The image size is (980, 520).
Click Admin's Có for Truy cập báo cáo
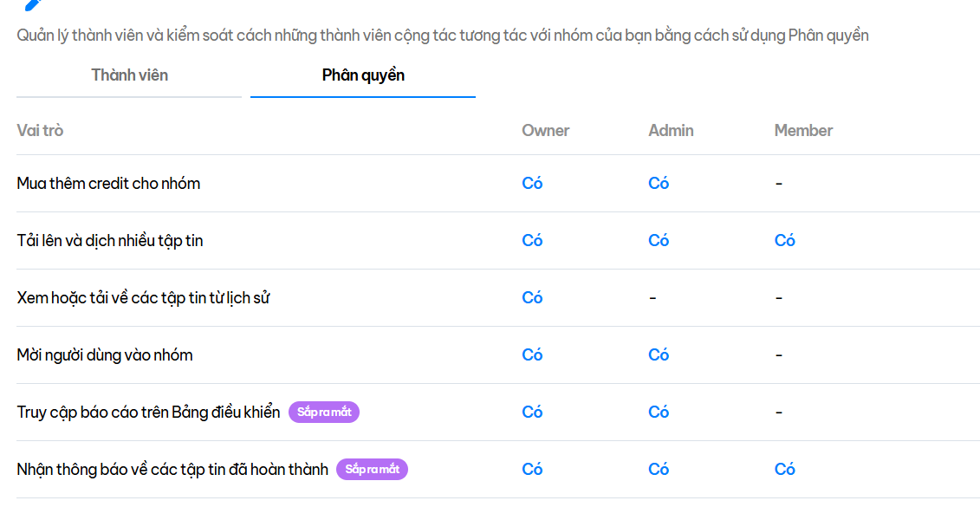point(659,412)
